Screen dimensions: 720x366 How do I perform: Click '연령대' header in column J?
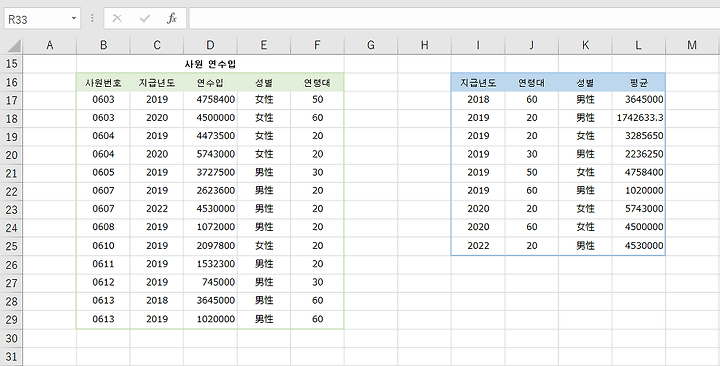[532, 83]
